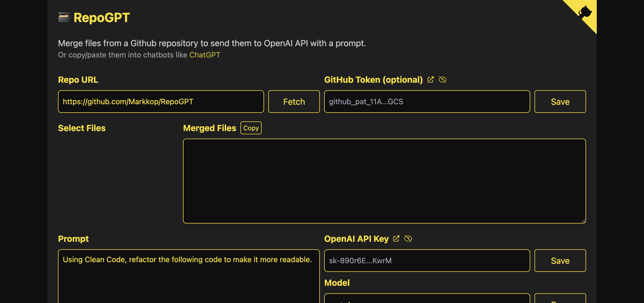Grab the Merged Files resize handle
Viewport: 644px width, 303px height.
point(583,221)
